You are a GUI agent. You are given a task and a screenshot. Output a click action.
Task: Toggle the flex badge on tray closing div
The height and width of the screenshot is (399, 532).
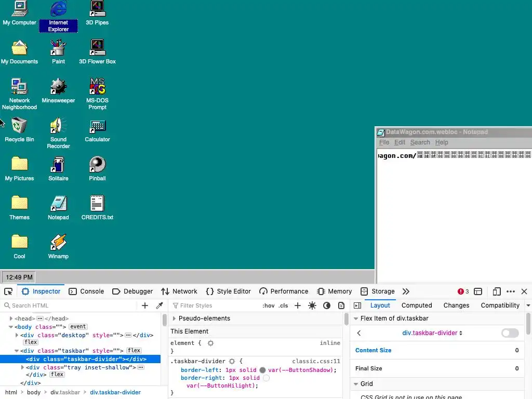(57, 374)
